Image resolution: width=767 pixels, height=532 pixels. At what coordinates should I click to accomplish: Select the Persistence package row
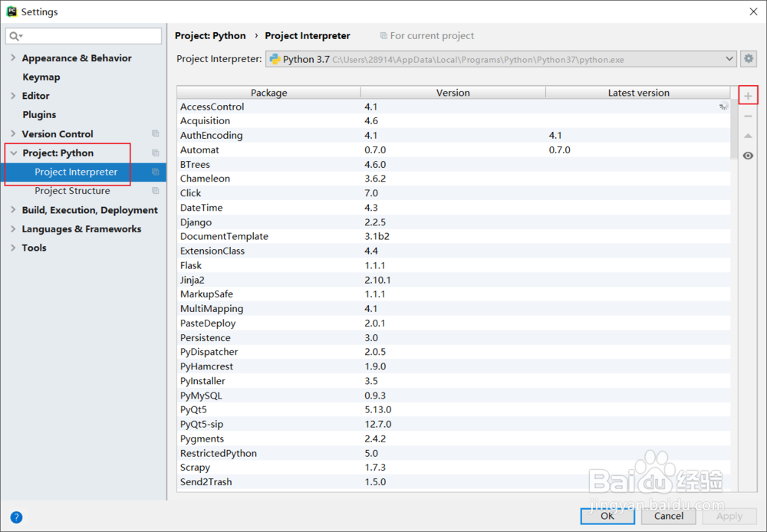coord(454,337)
